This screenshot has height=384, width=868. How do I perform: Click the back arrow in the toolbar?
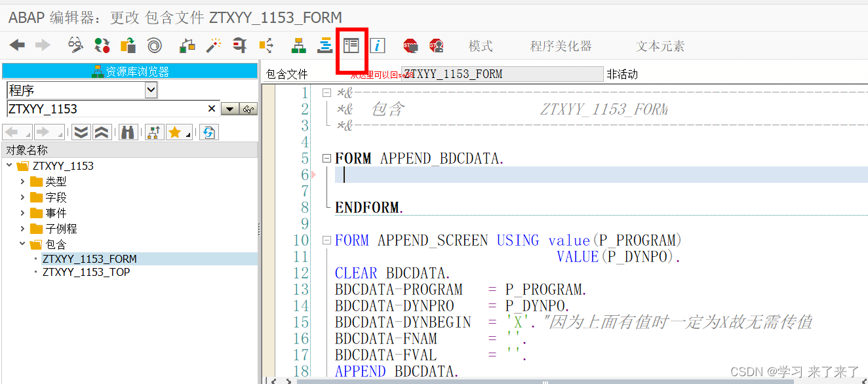click(x=17, y=45)
